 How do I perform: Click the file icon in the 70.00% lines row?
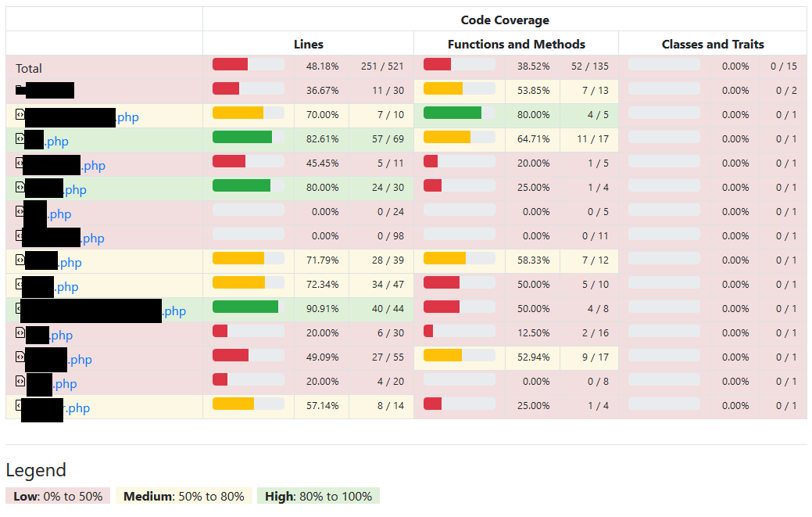(x=20, y=114)
